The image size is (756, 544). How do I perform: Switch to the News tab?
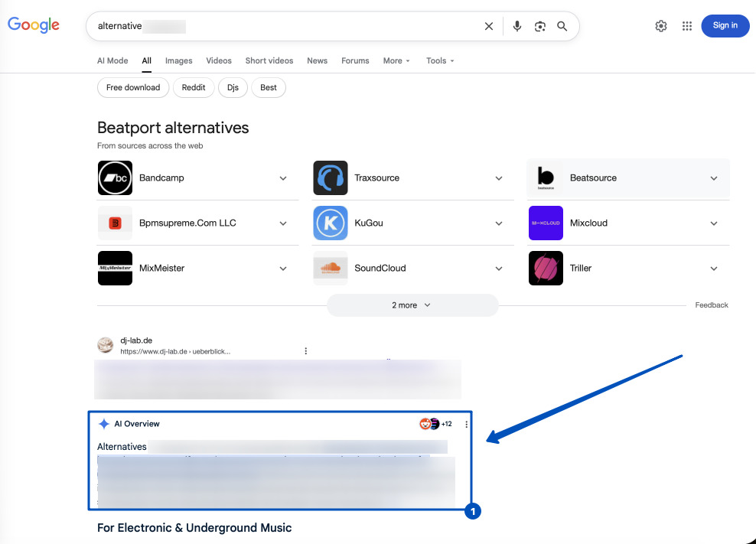(317, 60)
